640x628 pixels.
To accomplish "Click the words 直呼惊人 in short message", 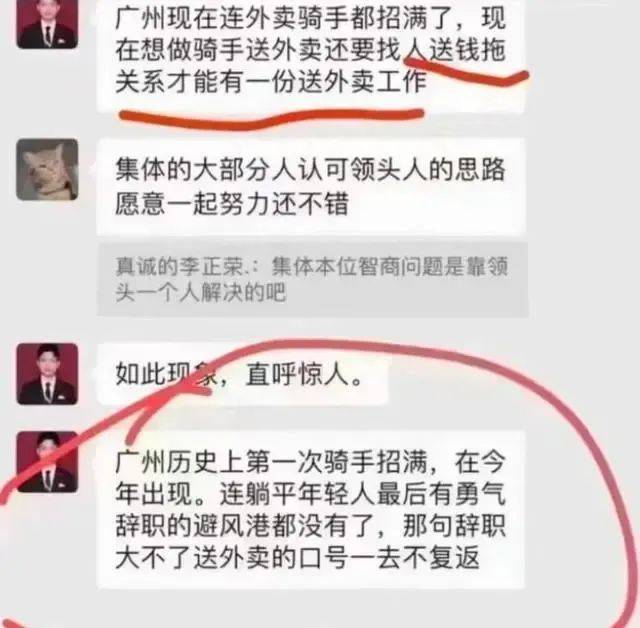I will (297, 374).
